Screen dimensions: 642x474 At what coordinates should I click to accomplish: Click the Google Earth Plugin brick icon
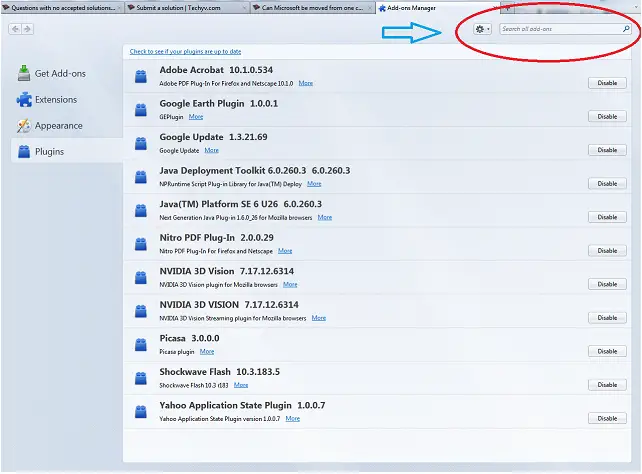pos(141,110)
